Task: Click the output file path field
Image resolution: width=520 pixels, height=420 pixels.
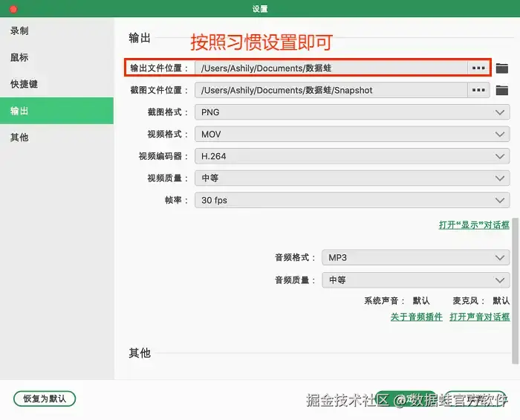Action: (331, 68)
